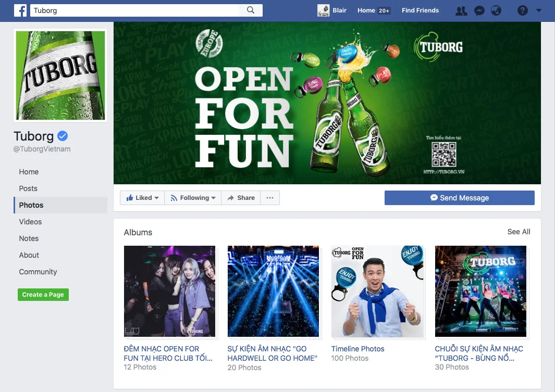
Task: Select Posts in the page sidebar
Action: pyautogui.click(x=28, y=188)
